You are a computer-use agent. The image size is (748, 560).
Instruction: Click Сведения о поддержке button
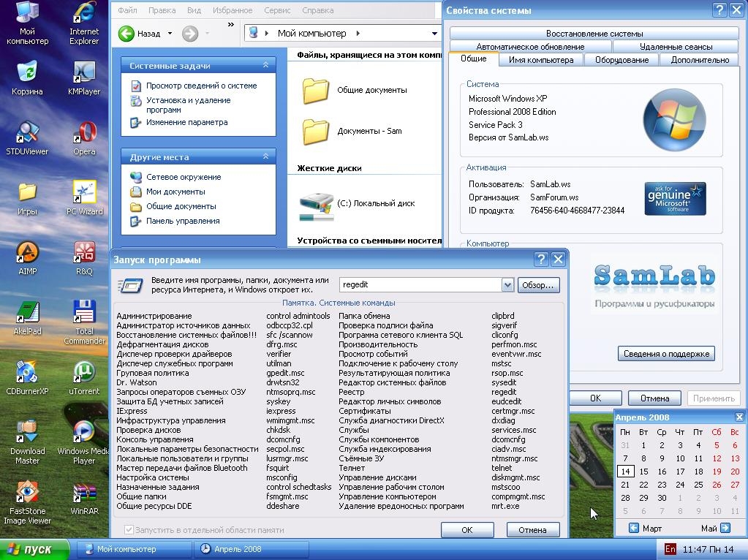click(666, 353)
